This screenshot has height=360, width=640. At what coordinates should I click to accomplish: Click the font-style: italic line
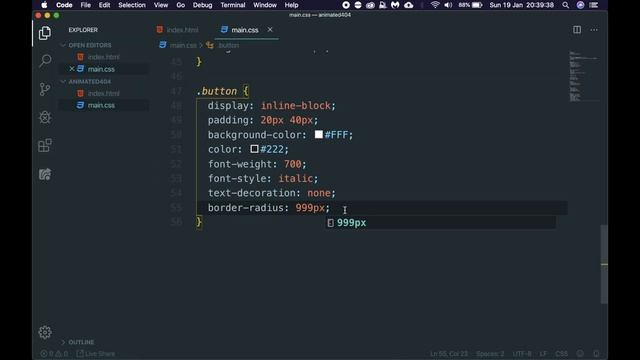[263, 178]
